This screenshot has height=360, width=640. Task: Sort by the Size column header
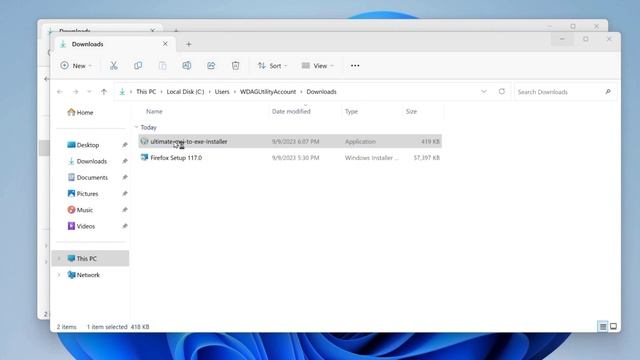[411, 111]
